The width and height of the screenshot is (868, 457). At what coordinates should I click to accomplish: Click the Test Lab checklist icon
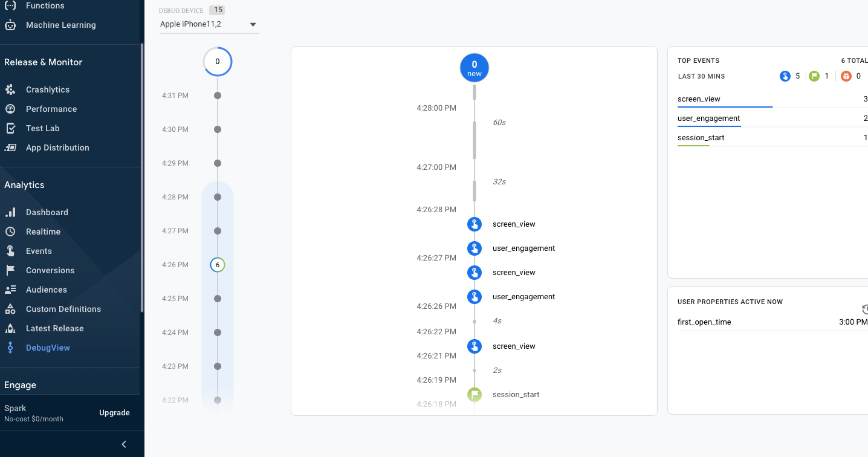click(10, 128)
